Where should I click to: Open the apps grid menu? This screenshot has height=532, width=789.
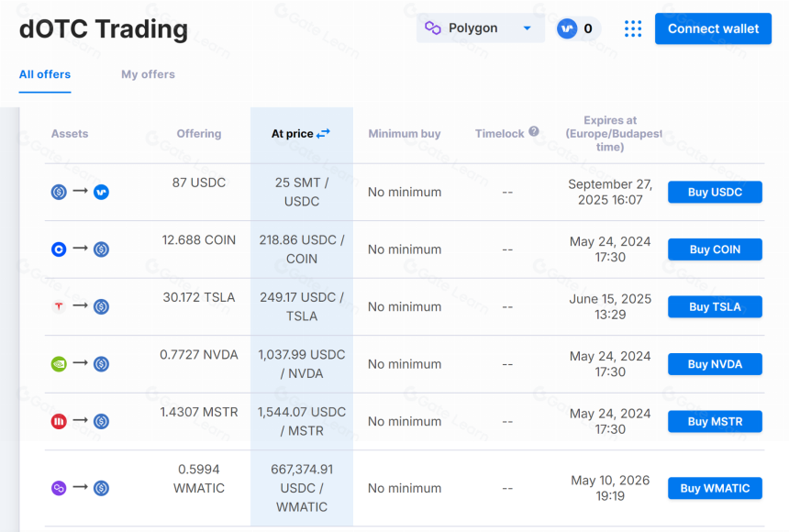point(633,28)
